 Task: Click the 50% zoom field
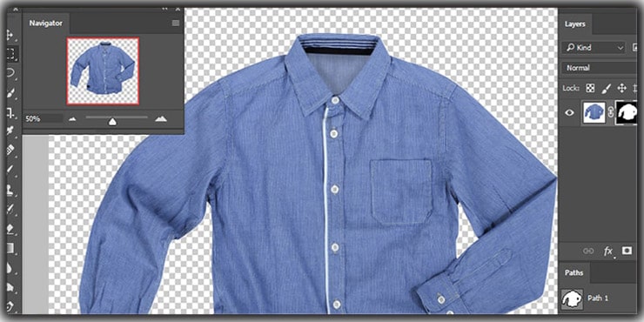click(44, 118)
